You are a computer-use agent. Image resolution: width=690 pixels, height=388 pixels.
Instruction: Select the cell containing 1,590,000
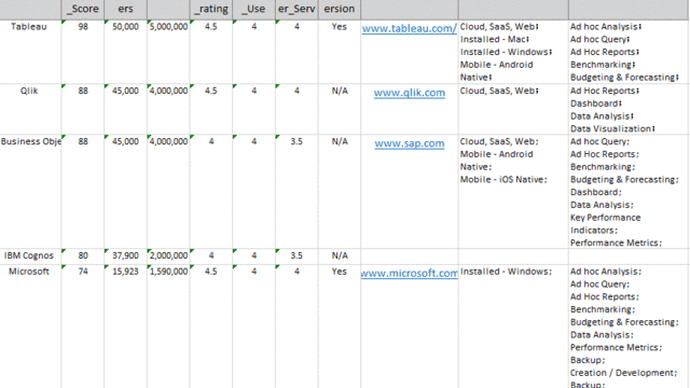(169, 326)
